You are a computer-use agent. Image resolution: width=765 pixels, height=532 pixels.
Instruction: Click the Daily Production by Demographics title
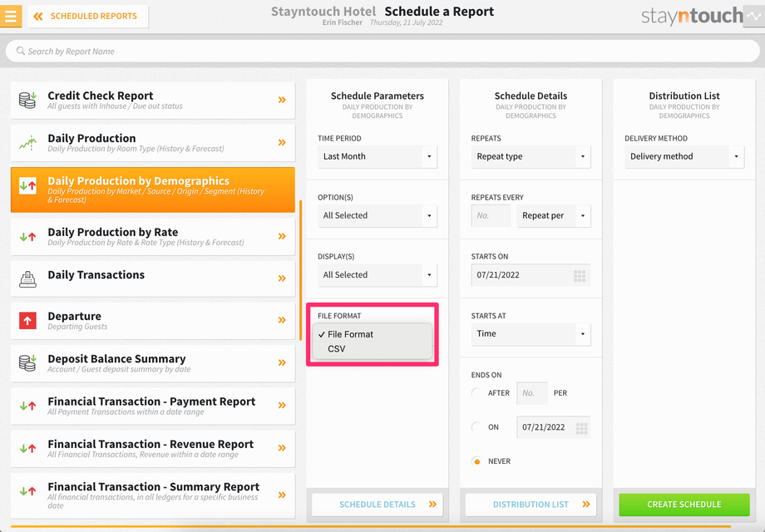click(139, 181)
